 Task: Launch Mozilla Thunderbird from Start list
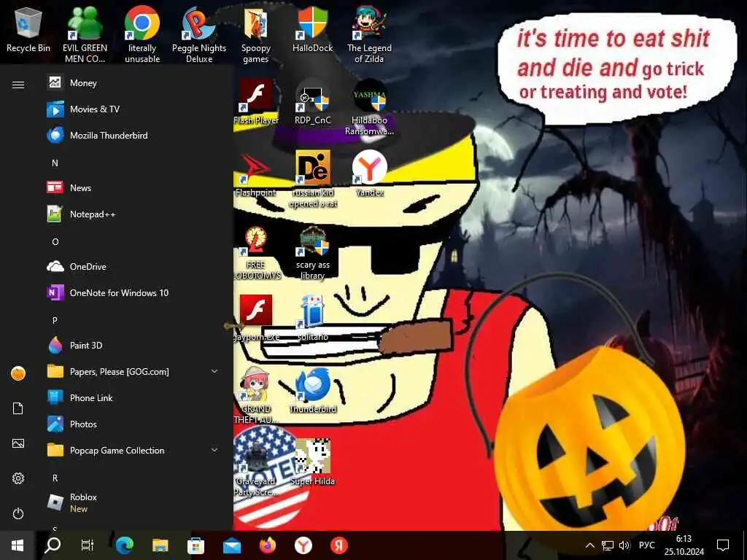133,135
